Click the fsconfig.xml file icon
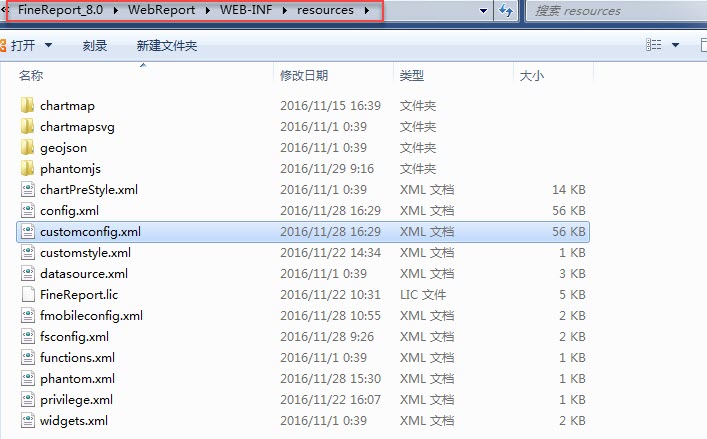707x439 pixels. (28, 337)
